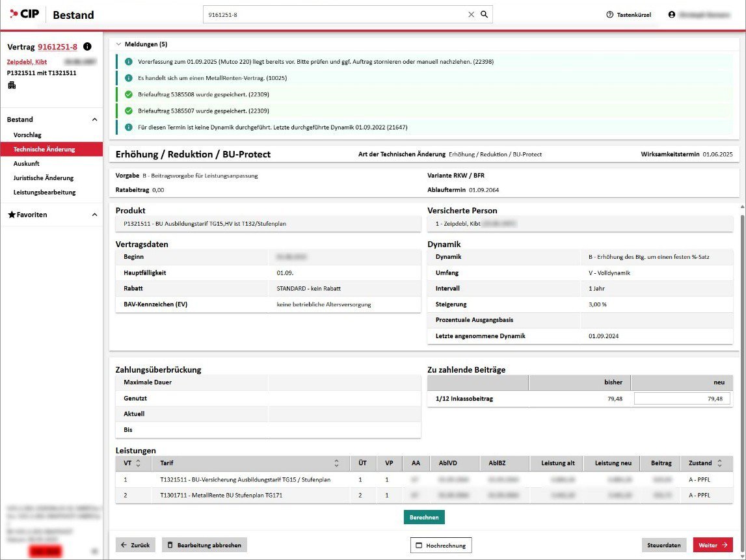Sort the table by VT column

pyautogui.click(x=138, y=463)
